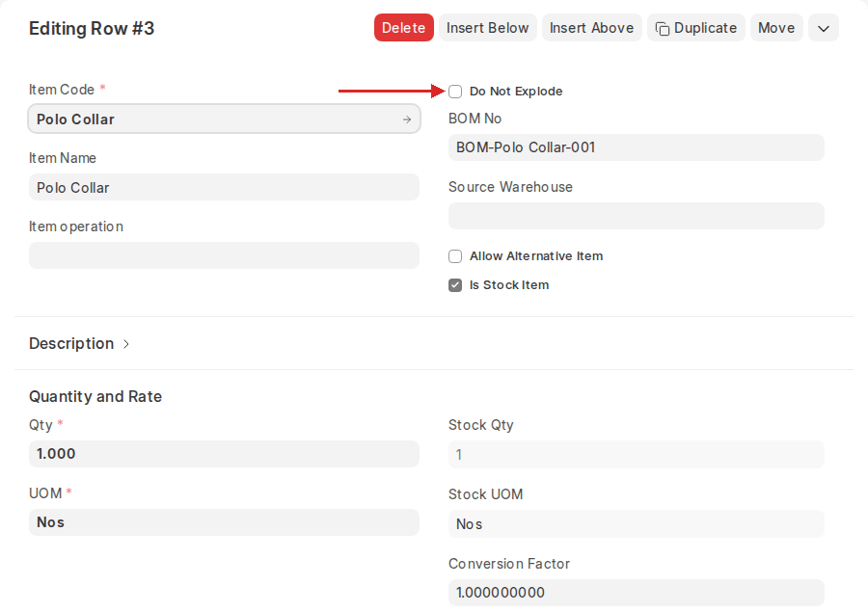Click the Insert Above button

[x=592, y=28]
